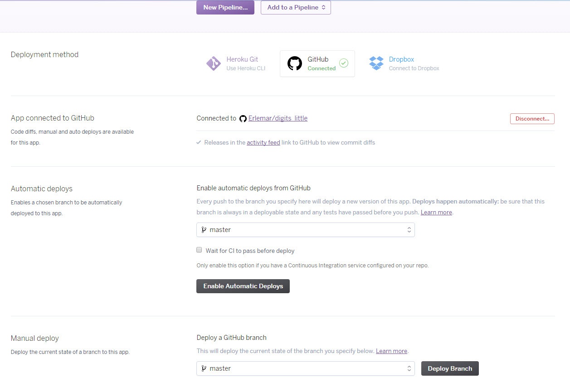Click branch icon in manual deploy selector
570x392 pixels.
[x=204, y=368]
